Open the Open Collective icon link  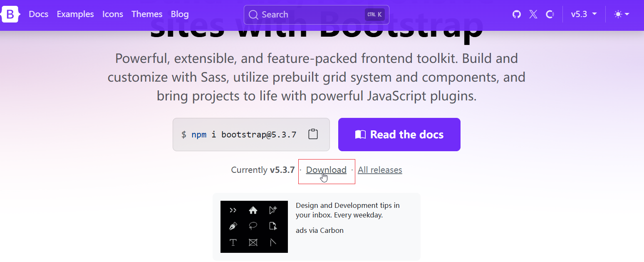point(550,14)
